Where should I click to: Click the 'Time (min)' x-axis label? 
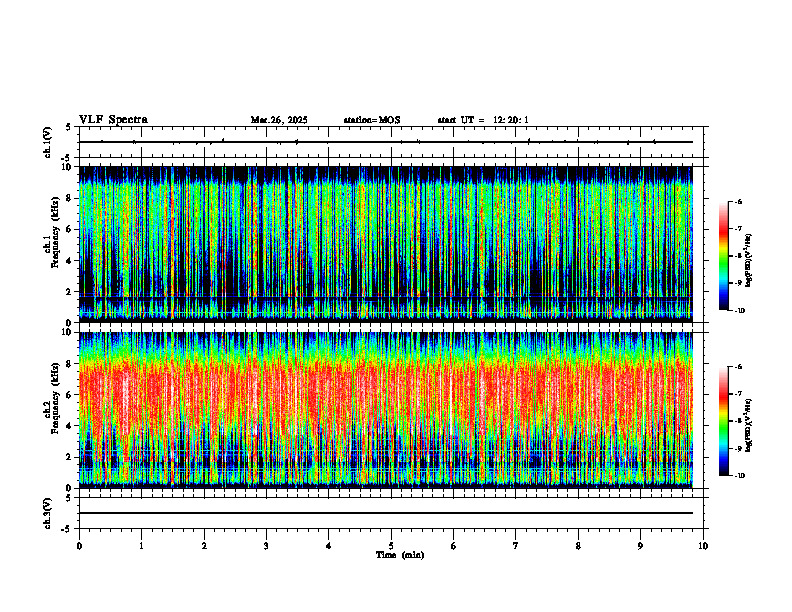point(400,555)
